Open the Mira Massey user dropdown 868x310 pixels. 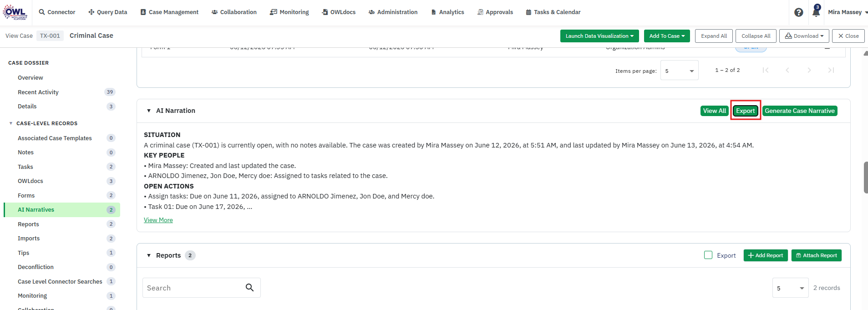click(x=848, y=12)
